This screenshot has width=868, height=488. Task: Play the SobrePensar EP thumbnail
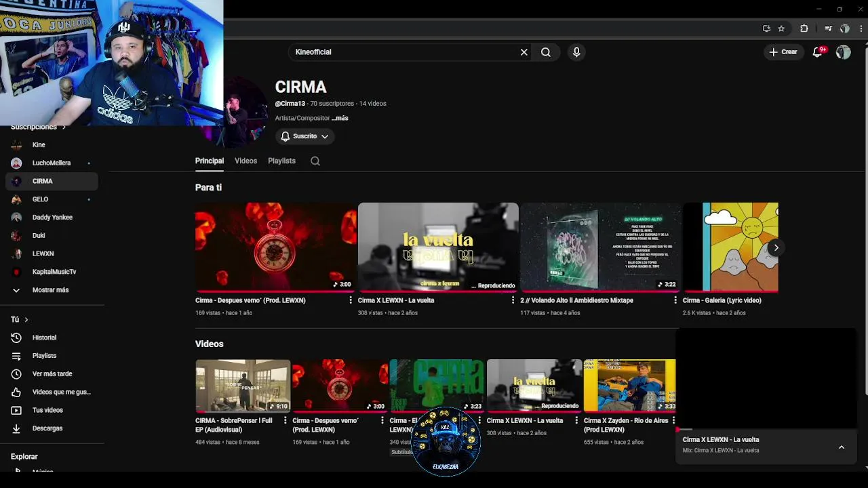(x=243, y=386)
